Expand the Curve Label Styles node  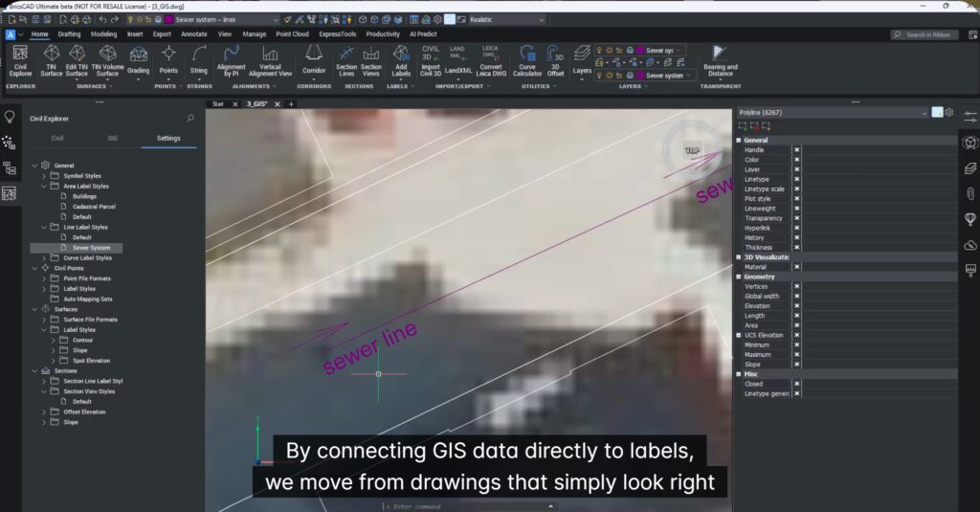coord(44,257)
